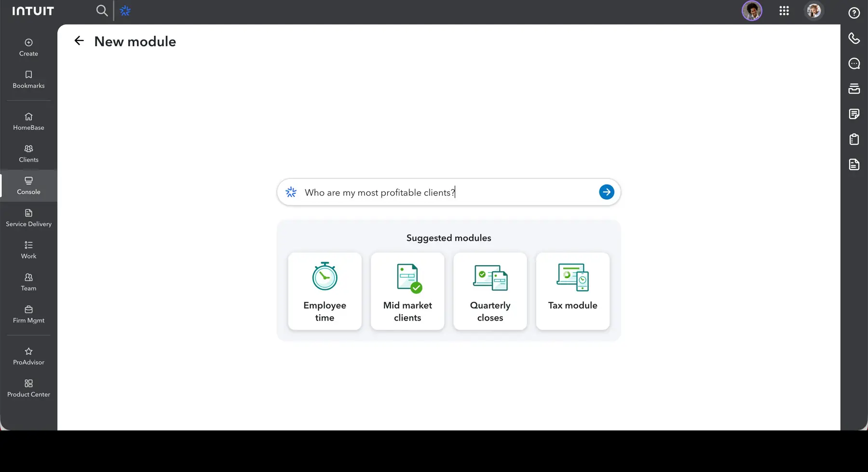Image resolution: width=868 pixels, height=472 pixels.
Task: Open Product Center in the sidebar
Action: 28,389
